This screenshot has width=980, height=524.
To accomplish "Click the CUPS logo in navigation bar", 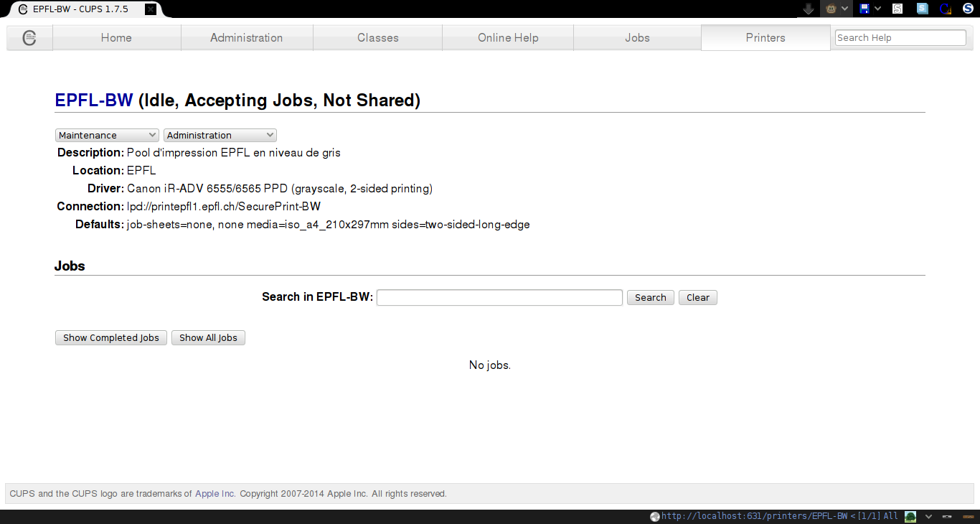I will (29, 38).
